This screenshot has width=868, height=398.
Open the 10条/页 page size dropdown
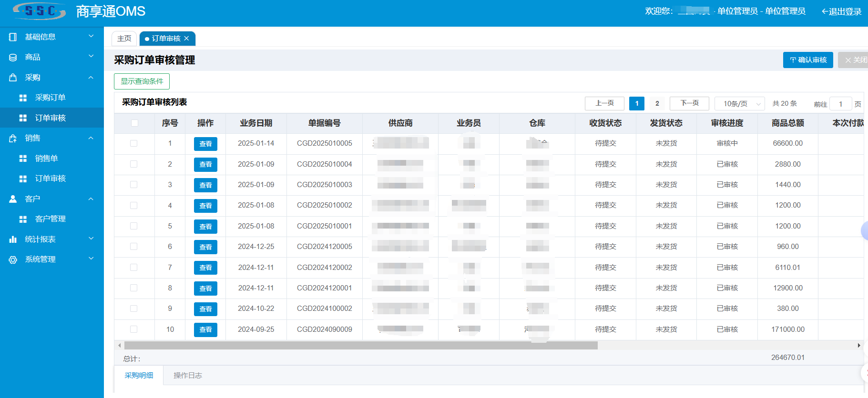tap(740, 103)
